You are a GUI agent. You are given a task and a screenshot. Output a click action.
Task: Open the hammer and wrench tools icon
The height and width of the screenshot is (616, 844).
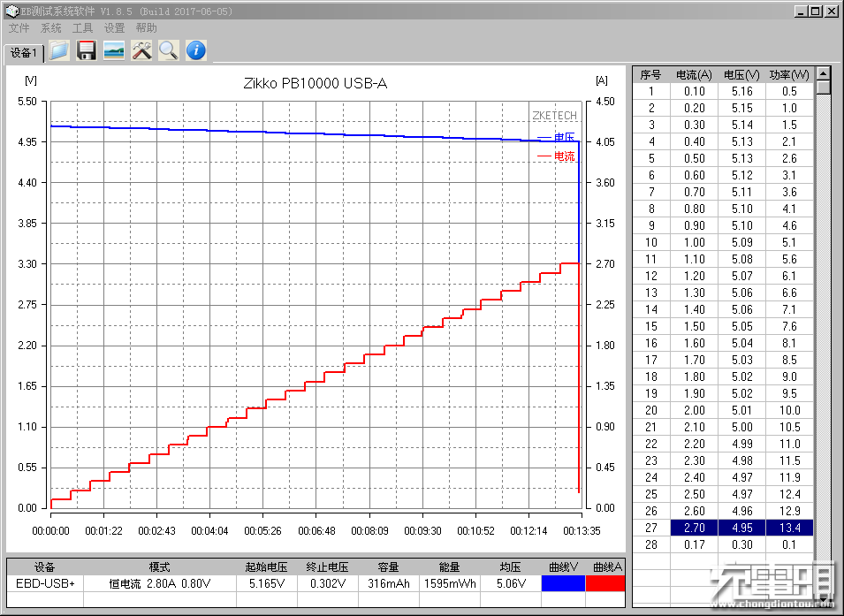point(141,50)
